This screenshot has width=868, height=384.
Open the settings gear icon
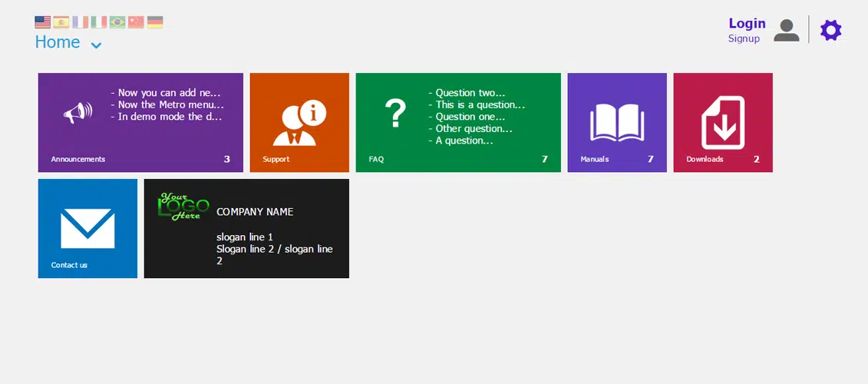coord(830,31)
